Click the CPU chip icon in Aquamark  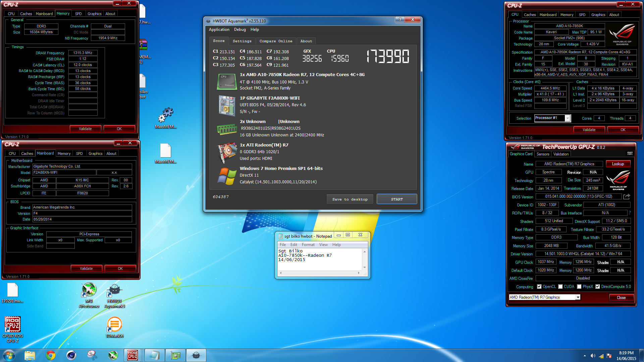click(227, 81)
